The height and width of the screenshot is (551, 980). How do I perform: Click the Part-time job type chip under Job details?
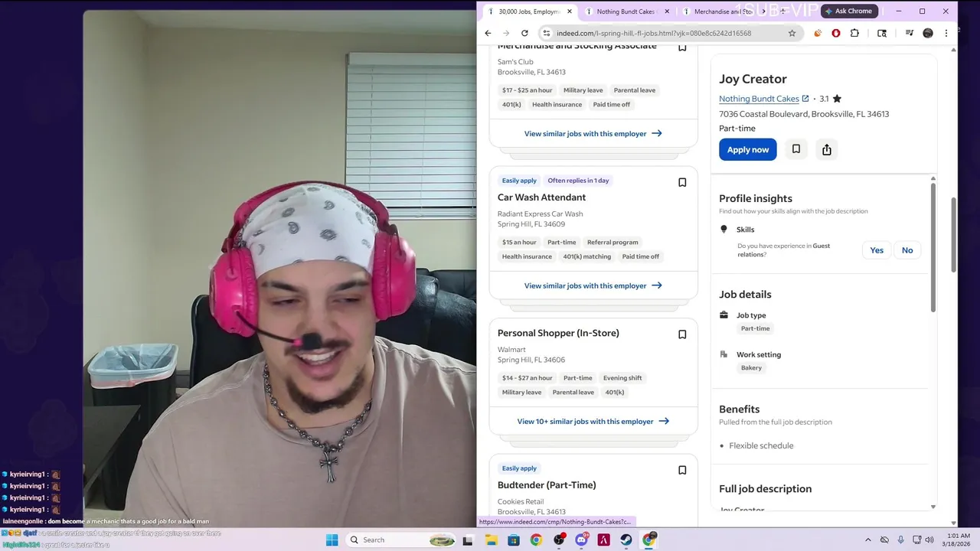pos(755,328)
